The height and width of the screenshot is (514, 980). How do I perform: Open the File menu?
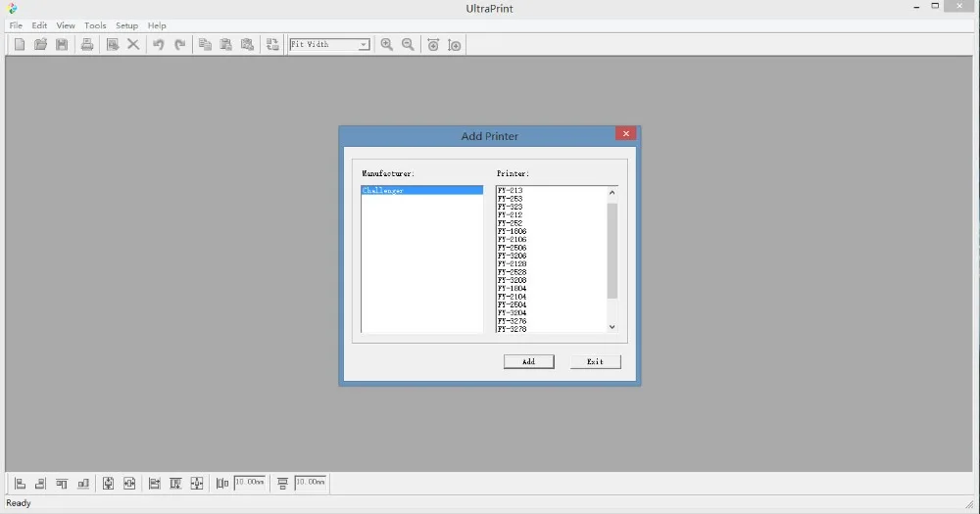[16, 25]
